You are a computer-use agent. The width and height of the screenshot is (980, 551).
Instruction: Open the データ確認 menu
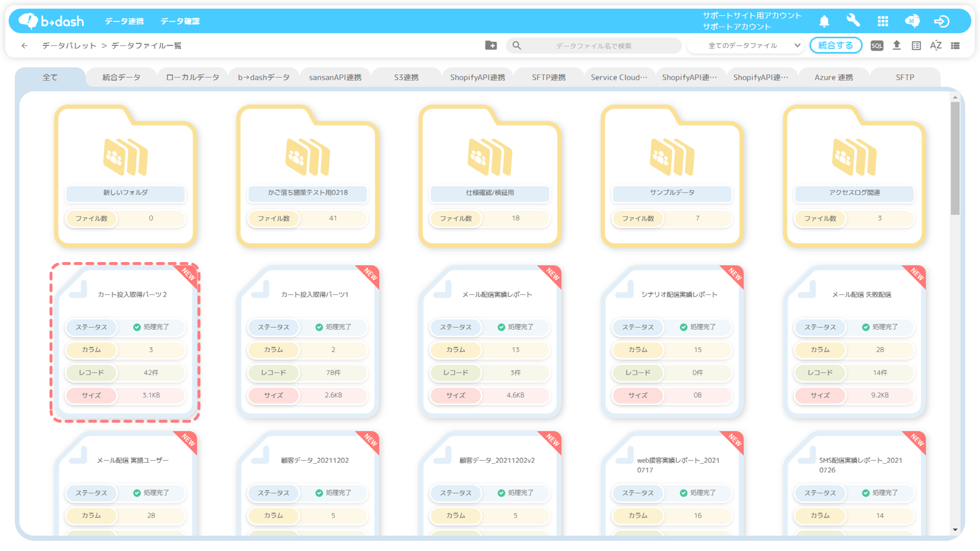coord(180,21)
